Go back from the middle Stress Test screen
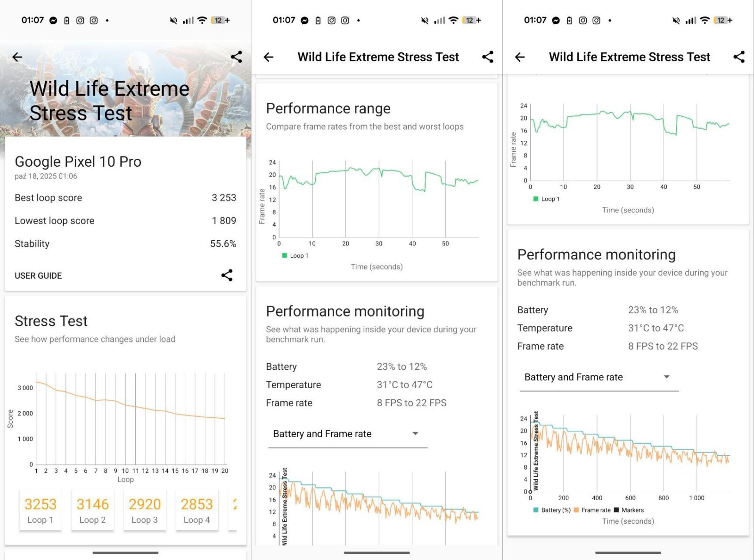 269,57
